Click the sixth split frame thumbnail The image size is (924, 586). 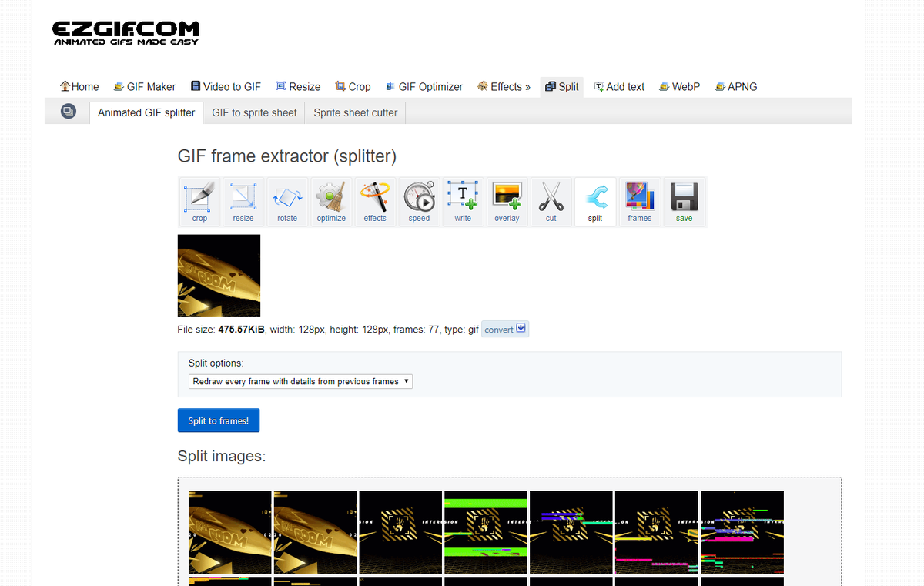pyautogui.click(x=656, y=532)
